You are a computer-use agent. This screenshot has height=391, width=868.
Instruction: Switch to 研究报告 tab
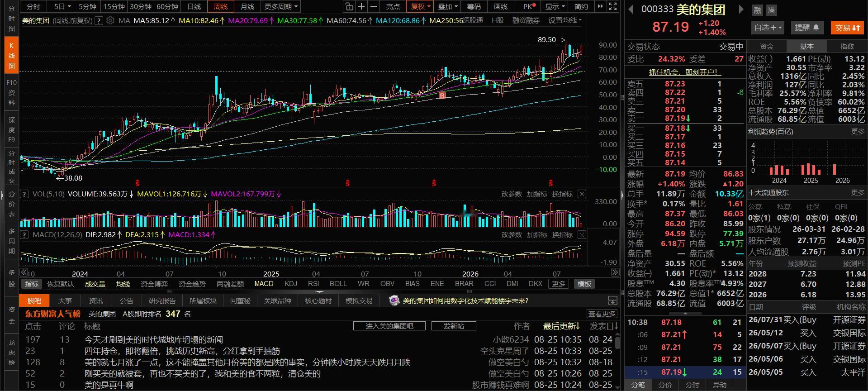tap(162, 301)
